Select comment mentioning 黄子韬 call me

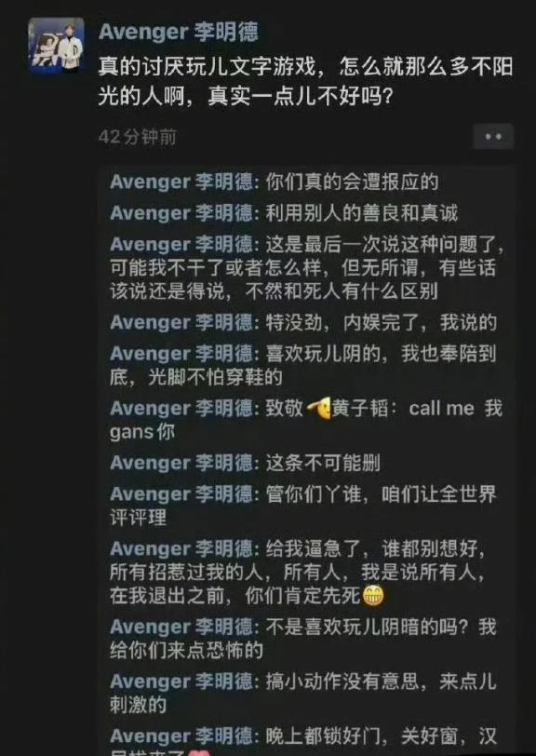(306, 421)
